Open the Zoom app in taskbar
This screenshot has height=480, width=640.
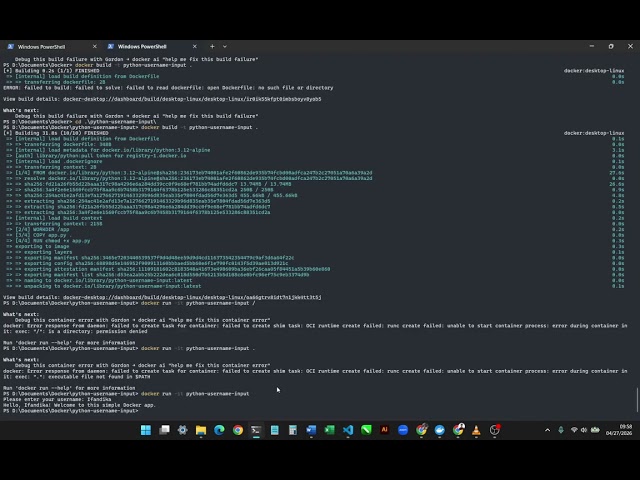(x=403, y=430)
